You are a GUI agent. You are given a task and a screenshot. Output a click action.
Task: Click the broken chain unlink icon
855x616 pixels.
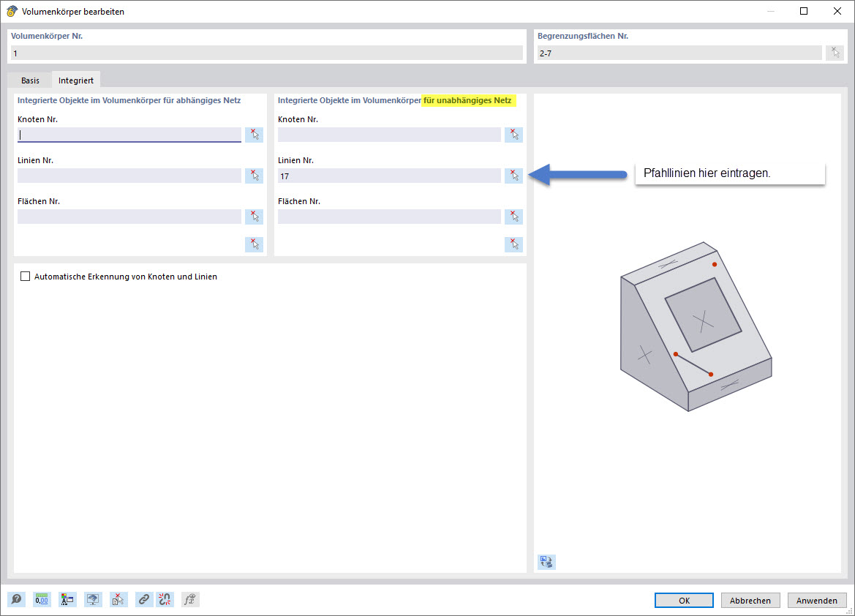click(x=165, y=600)
